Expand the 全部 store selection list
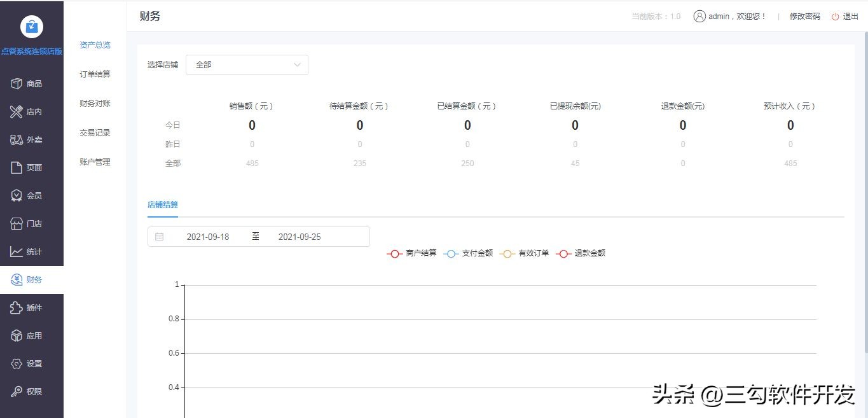 (x=247, y=65)
